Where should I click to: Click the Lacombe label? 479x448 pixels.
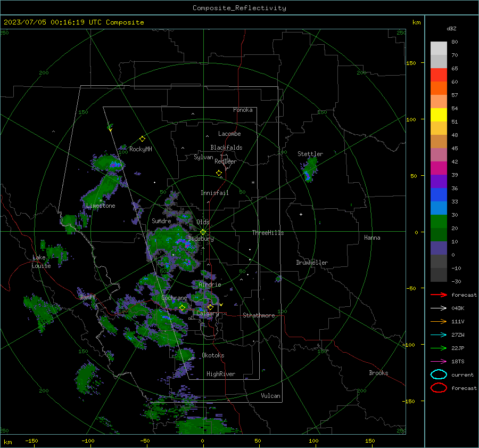229,134
